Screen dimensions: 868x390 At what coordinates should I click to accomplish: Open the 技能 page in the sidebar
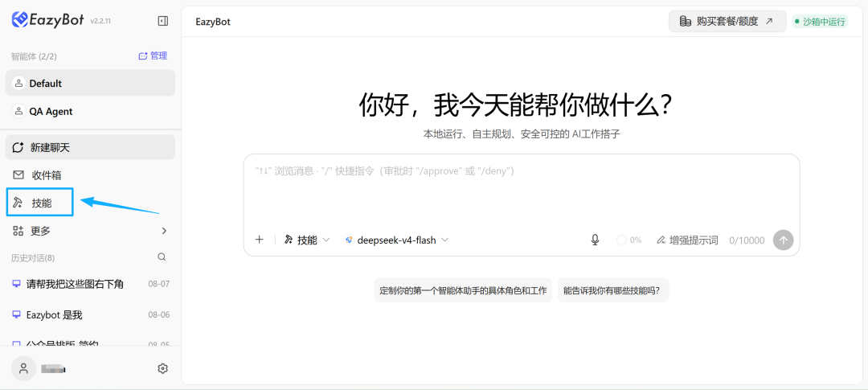coord(40,203)
